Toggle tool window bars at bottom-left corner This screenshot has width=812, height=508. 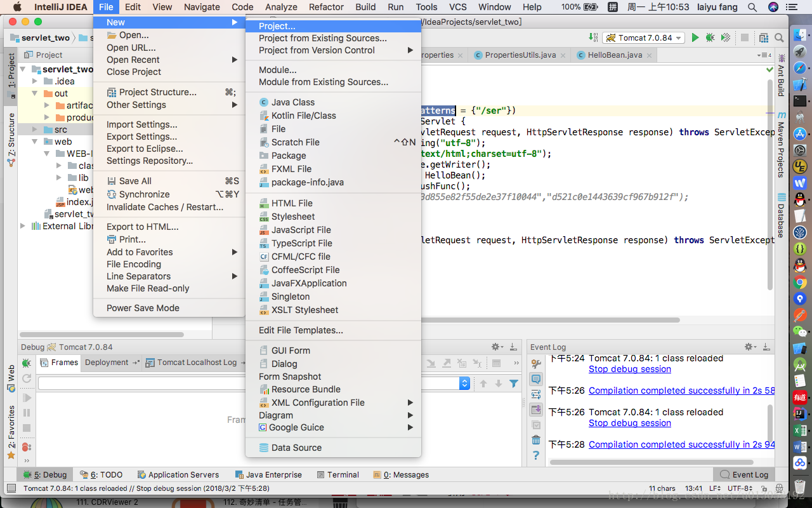pos(11,489)
